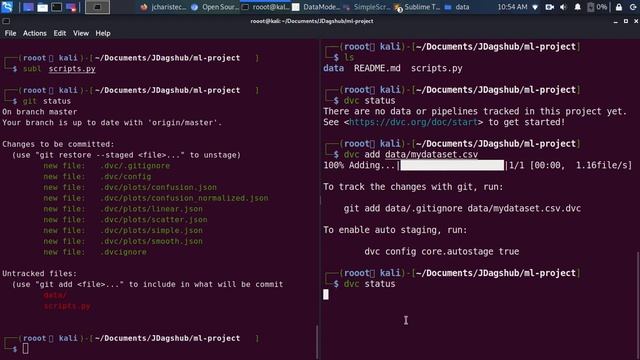
Task: Click the dvc add progress bar
Action: pos(452,165)
